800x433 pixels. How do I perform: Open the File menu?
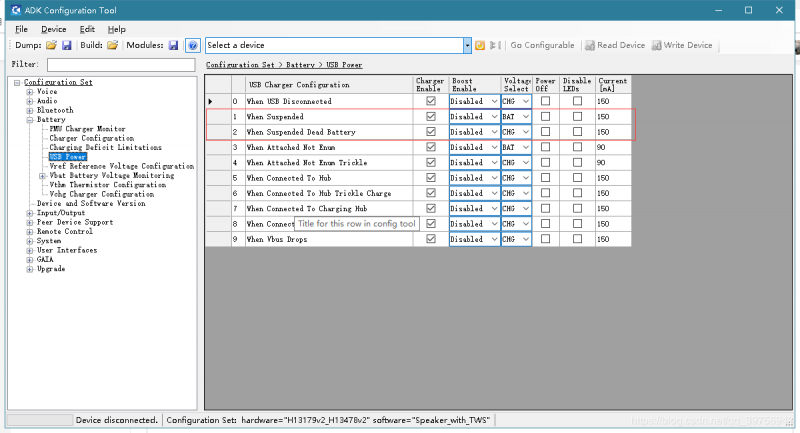pos(21,29)
